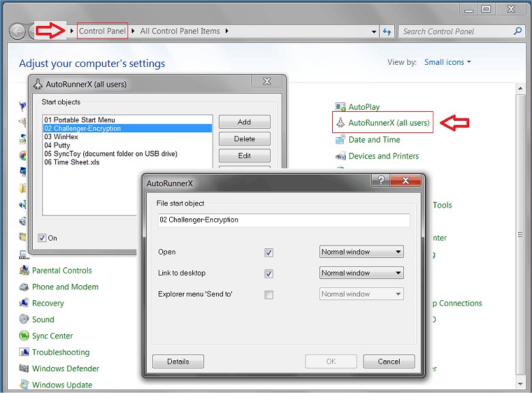
Task: Uncheck the Link to desktop checkbox
Action: point(269,274)
